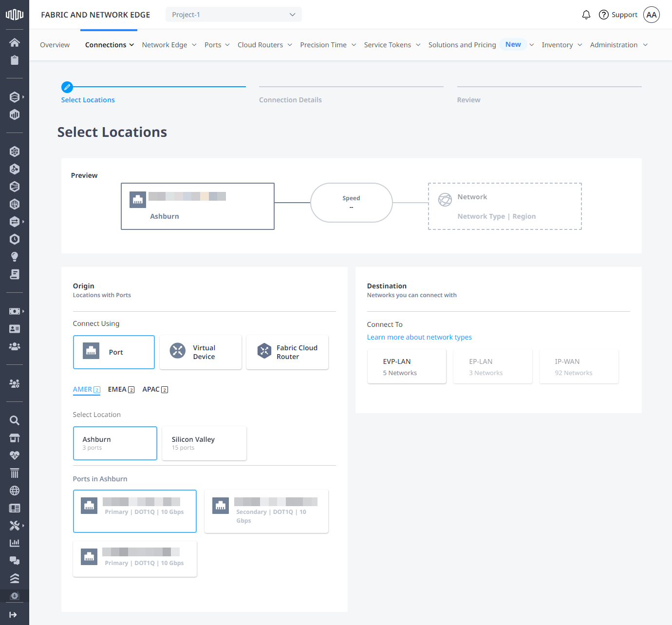Click the Review step label
The image size is (672, 625).
coord(468,100)
